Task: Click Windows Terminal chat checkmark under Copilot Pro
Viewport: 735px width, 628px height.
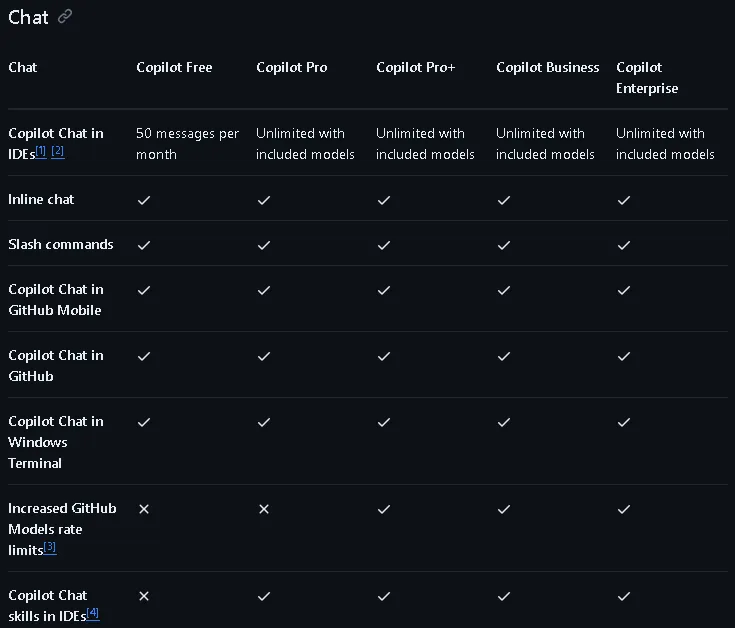Action: tap(264, 422)
